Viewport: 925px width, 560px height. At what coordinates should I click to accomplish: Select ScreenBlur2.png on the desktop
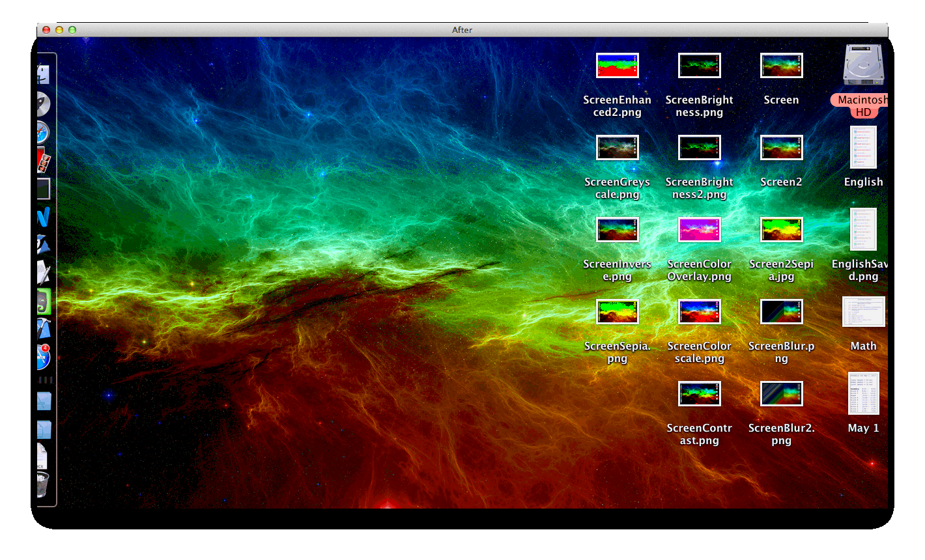point(781,393)
